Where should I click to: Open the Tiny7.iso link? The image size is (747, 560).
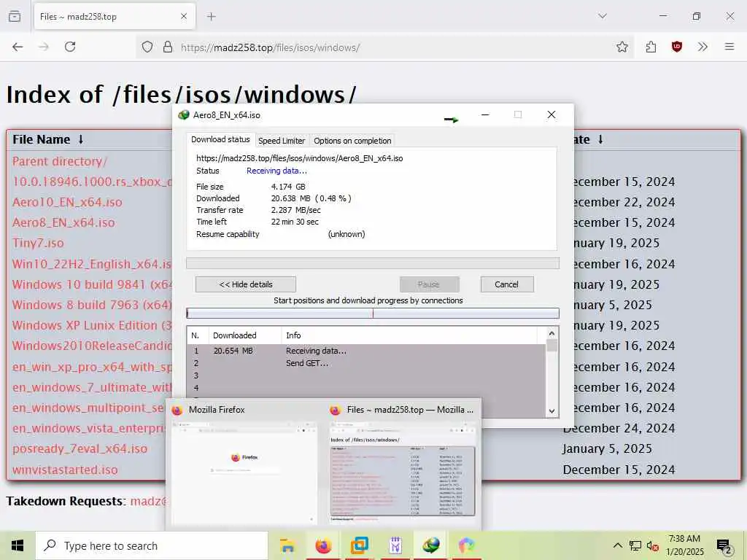[38, 243]
